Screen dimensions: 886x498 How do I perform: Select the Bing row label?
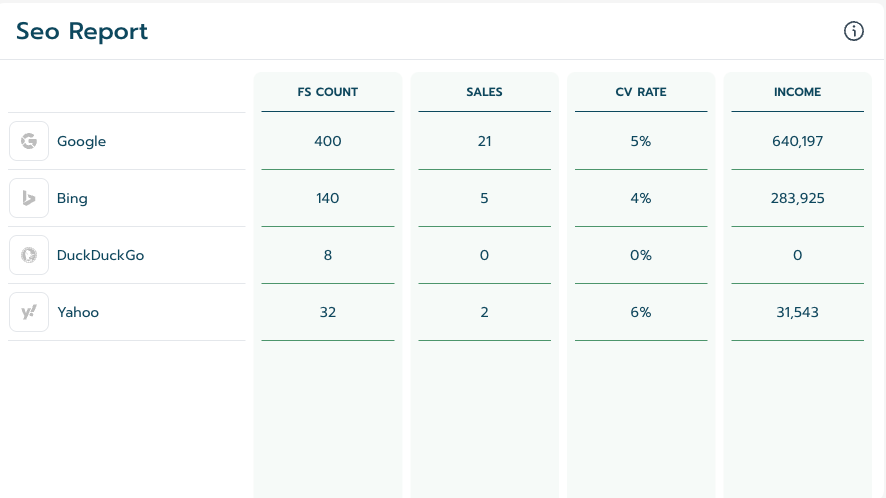coord(72,198)
